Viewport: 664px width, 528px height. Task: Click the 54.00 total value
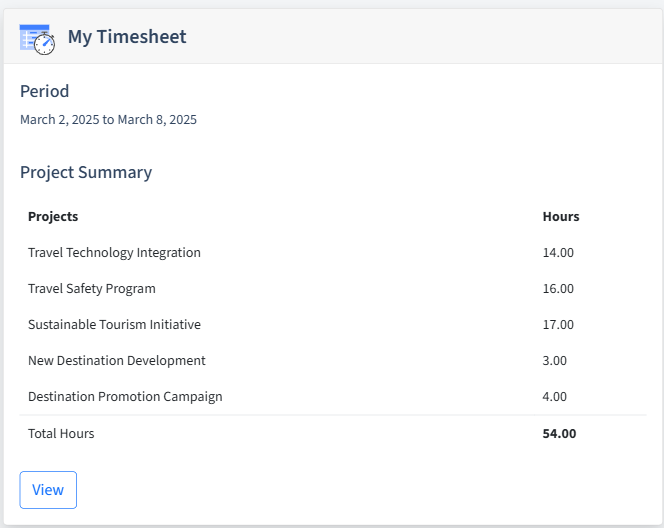[x=559, y=434]
